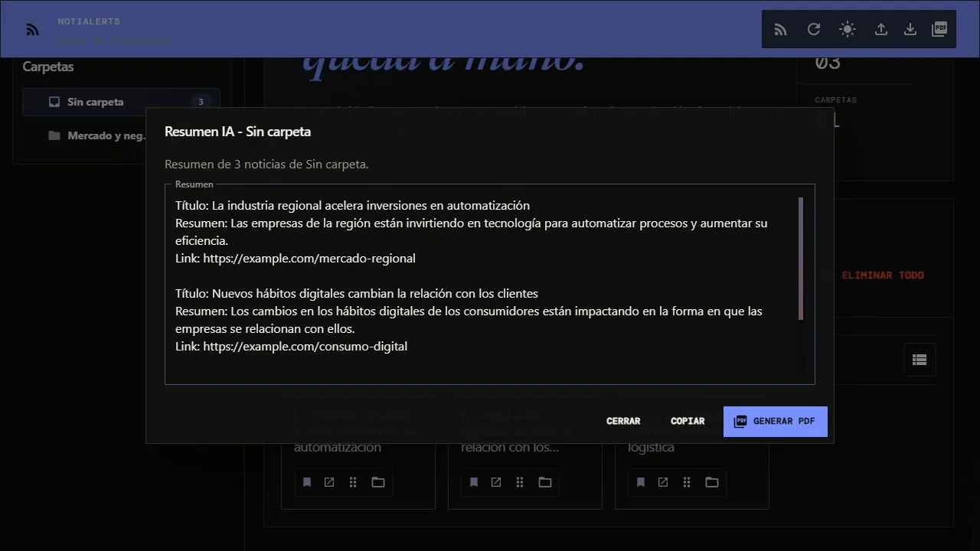Click the GENERAR PDF button

(x=776, y=422)
